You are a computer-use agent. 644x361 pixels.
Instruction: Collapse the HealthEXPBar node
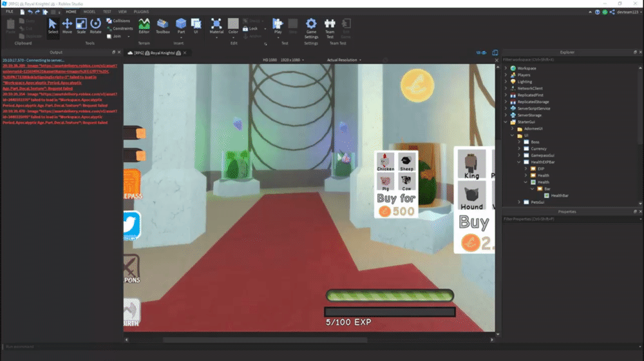pyautogui.click(x=519, y=162)
